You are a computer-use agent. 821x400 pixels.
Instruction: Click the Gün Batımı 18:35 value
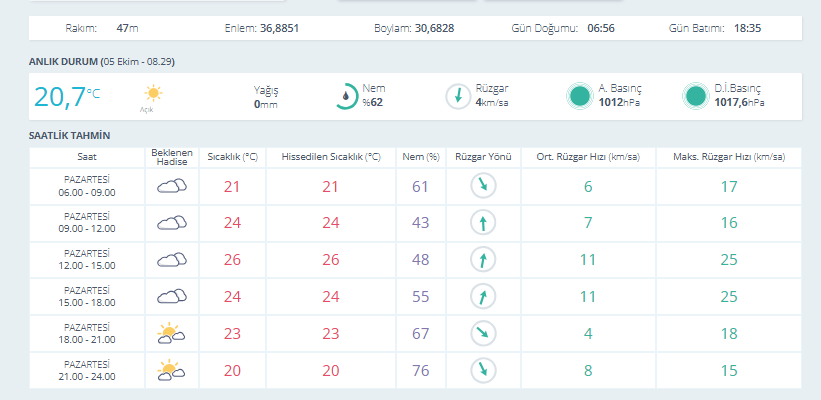(x=747, y=28)
